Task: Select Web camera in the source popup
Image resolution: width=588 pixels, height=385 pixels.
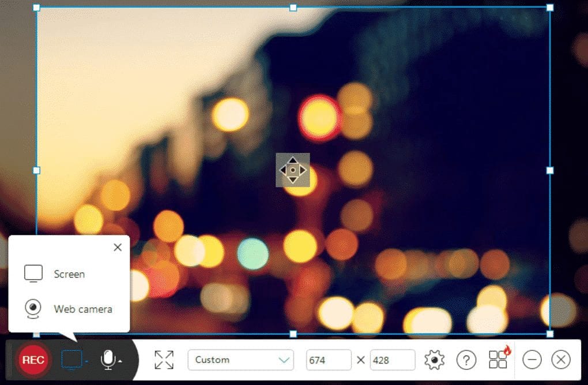Action: (x=69, y=309)
